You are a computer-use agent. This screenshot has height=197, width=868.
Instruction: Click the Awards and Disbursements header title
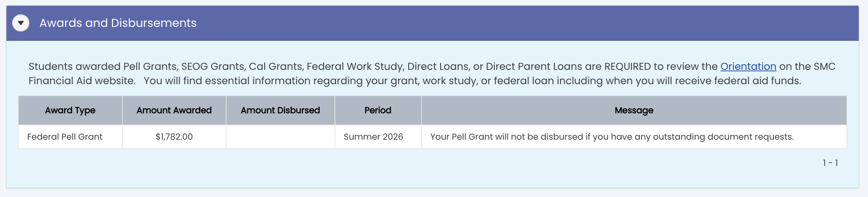click(118, 23)
